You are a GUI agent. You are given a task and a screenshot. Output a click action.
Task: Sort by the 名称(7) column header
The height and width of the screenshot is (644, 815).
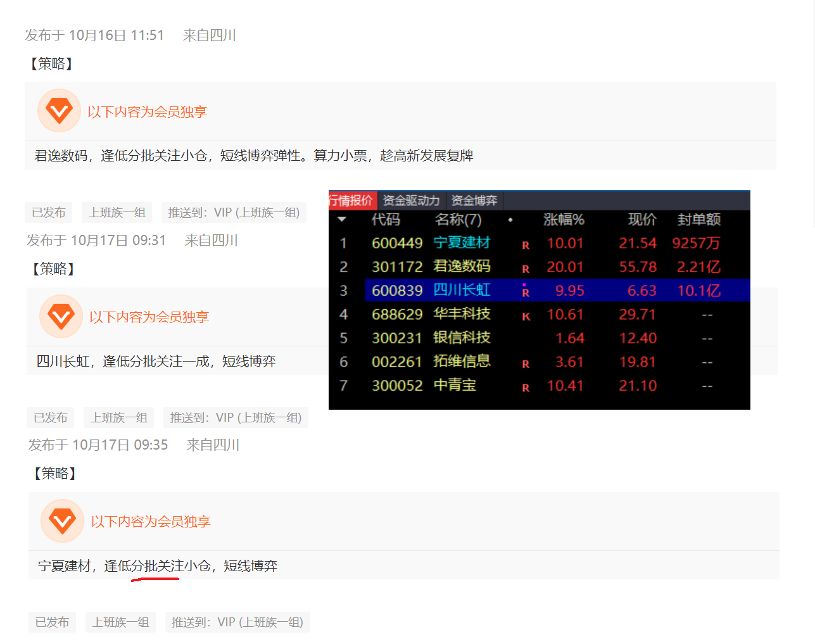click(458, 220)
